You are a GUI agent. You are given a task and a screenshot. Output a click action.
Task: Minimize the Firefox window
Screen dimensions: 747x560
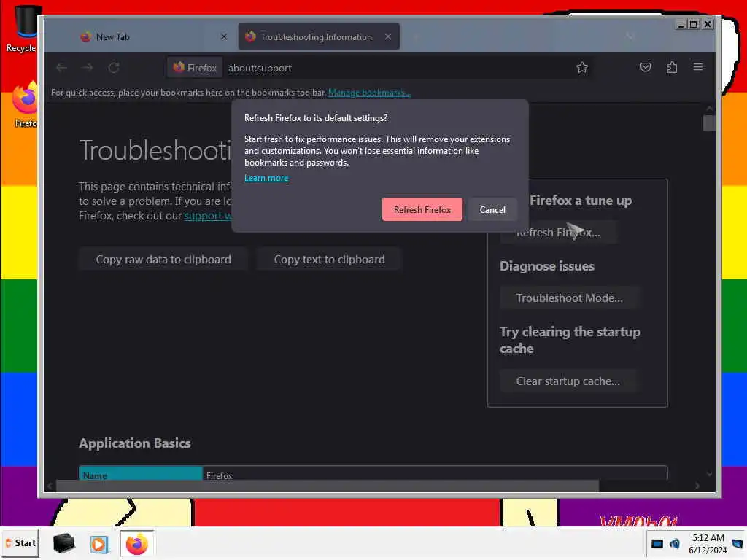[x=681, y=24]
